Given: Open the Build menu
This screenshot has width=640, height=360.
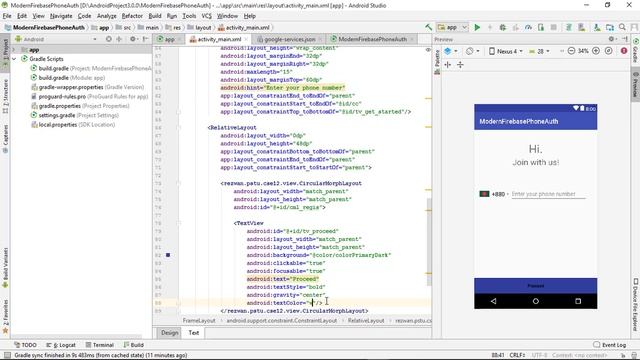Looking at the screenshot, I should pyautogui.click(x=155, y=16).
